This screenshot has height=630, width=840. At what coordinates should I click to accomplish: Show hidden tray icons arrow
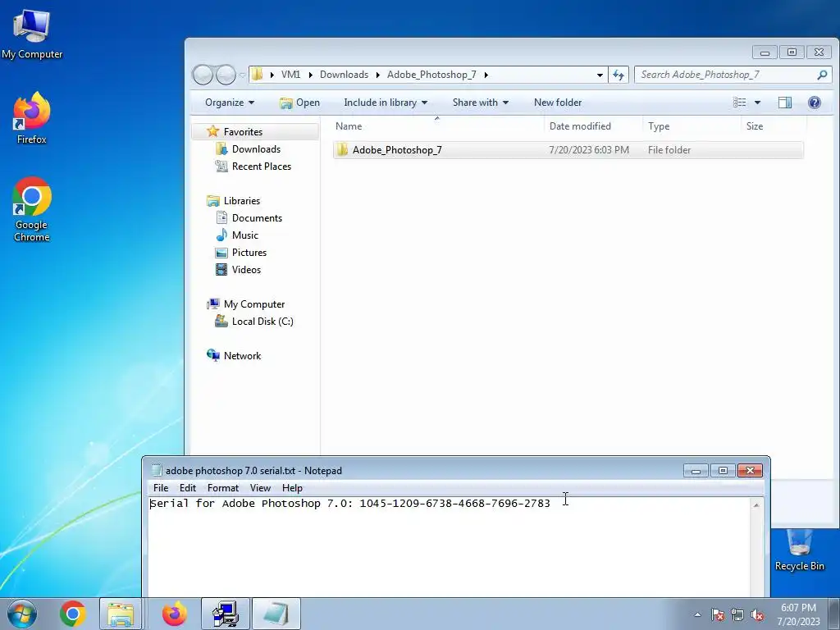tap(697, 614)
